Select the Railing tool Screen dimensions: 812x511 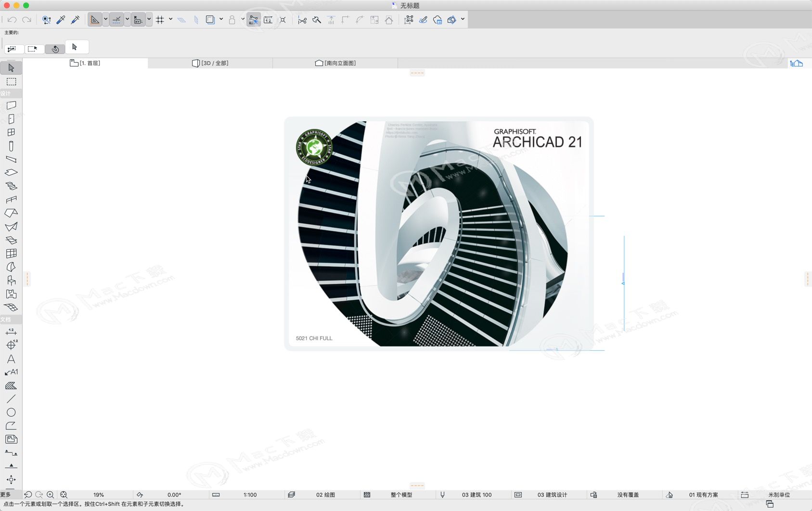click(11, 199)
